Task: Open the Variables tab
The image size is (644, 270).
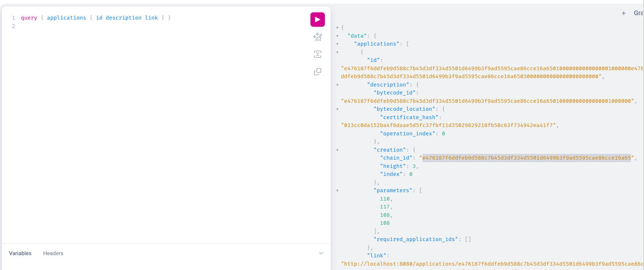Action: 20,253
